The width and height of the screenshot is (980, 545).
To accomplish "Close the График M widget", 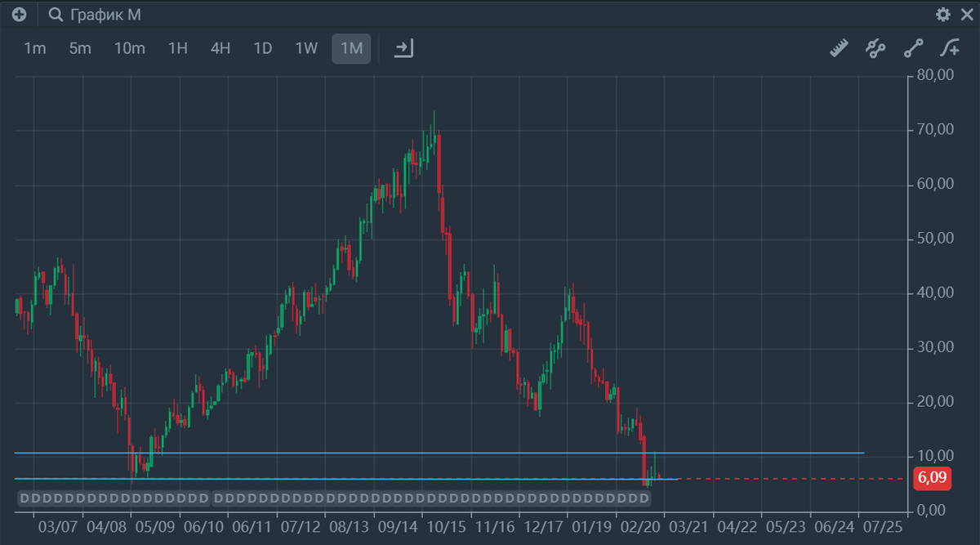I will point(967,14).
